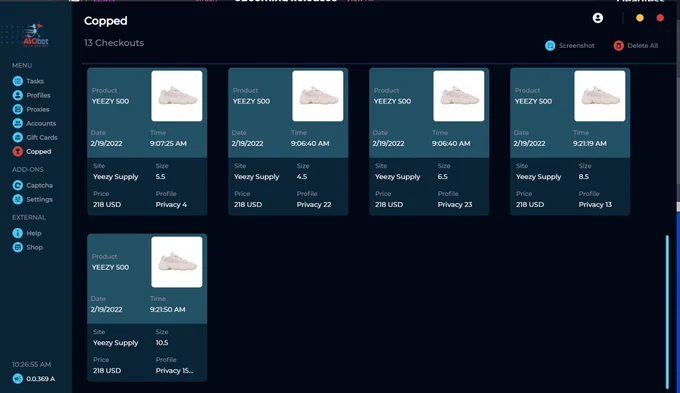
Task: Open Shop icon under External
Action: pos(18,247)
